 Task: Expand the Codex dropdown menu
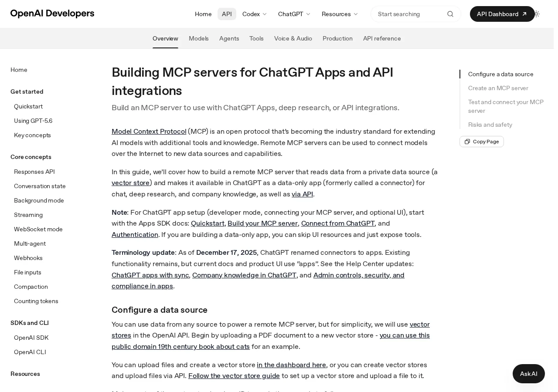pyautogui.click(x=255, y=14)
